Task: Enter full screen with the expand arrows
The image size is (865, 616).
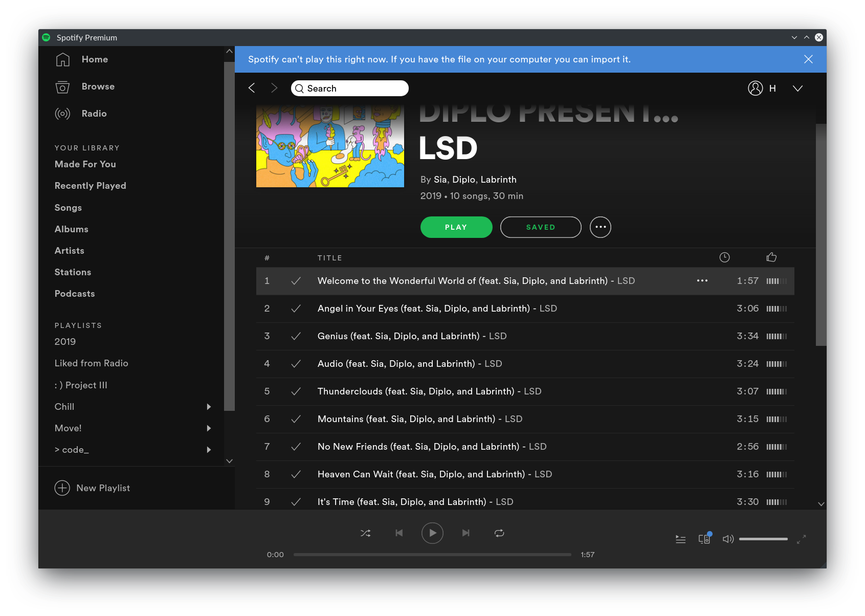Action: [802, 539]
